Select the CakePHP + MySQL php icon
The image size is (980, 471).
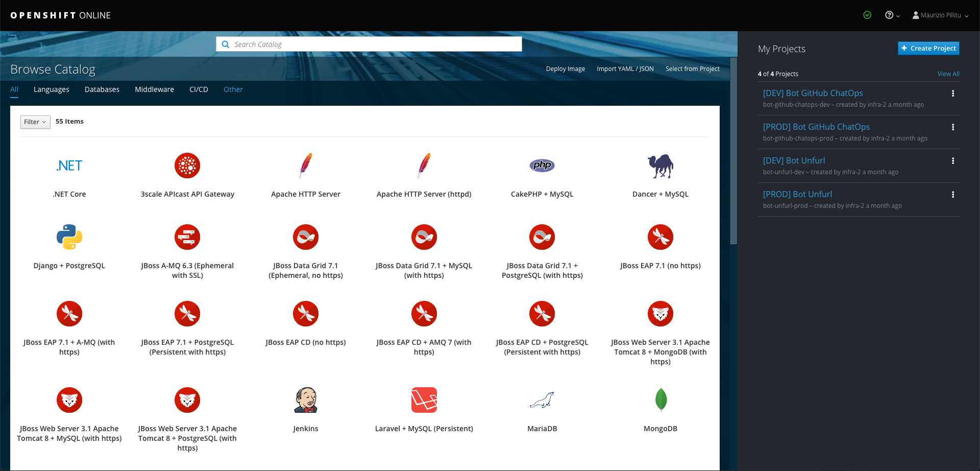(x=542, y=166)
